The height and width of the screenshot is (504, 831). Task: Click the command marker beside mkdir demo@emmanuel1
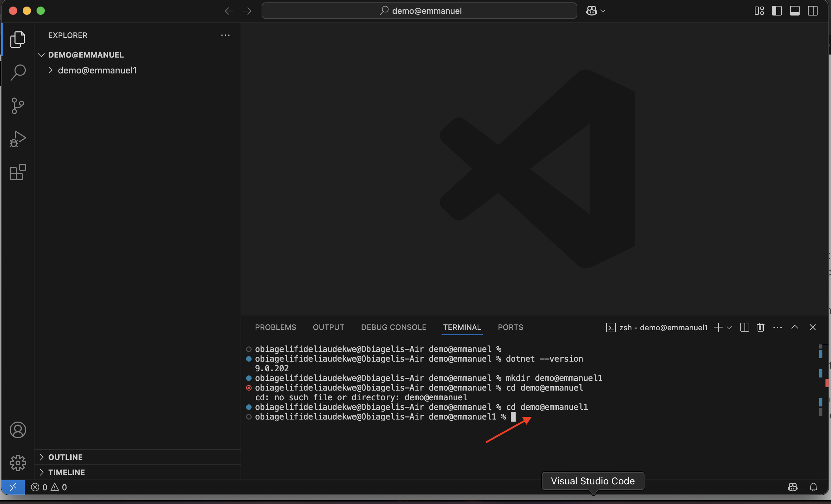(x=249, y=378)
